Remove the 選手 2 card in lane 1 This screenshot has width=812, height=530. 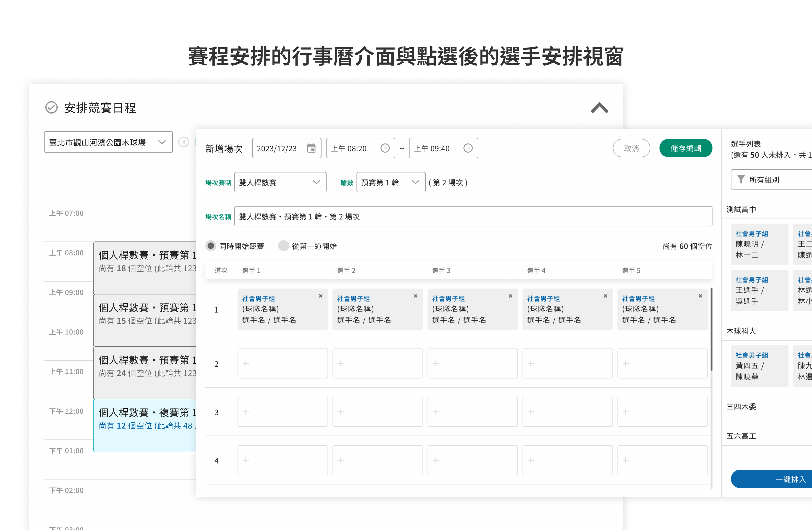tap(415, 296)
